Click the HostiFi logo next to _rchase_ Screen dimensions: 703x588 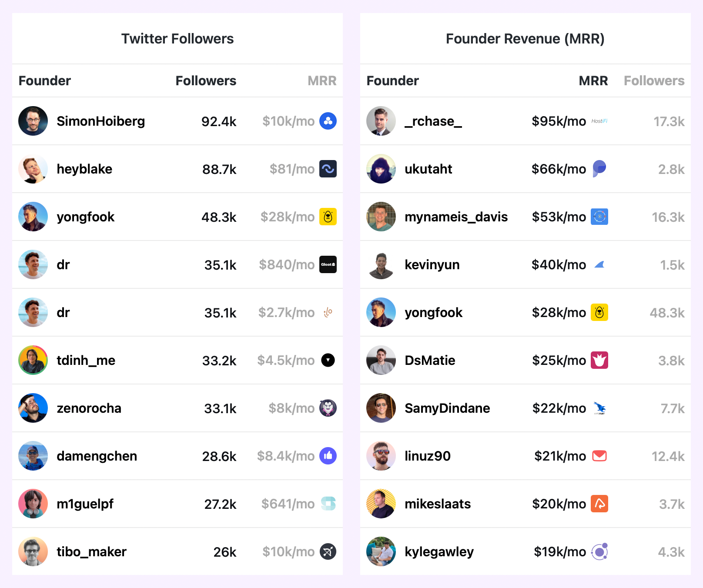pyautogui.click(x=599, y=121)
